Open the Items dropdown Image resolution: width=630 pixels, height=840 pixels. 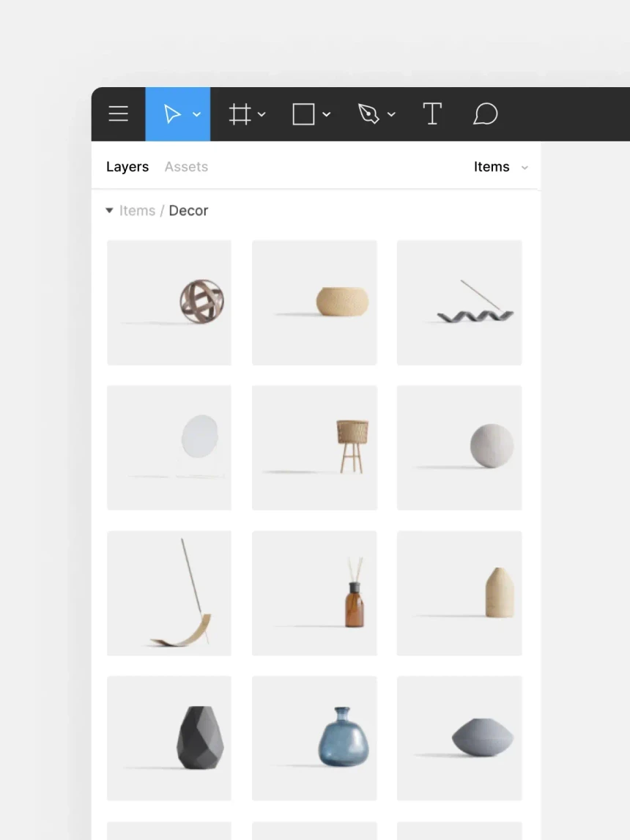tap(501, 167)
